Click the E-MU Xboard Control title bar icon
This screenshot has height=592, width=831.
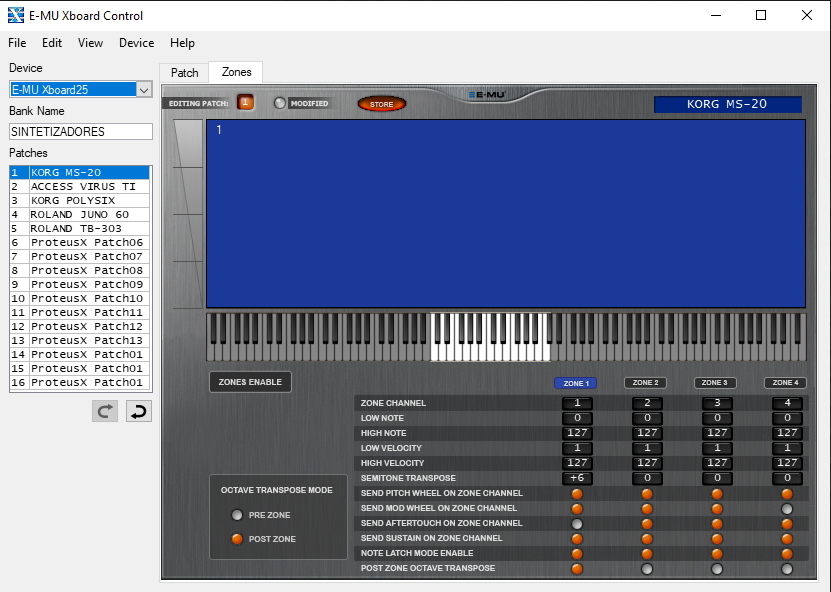click(x=16, y=15)
